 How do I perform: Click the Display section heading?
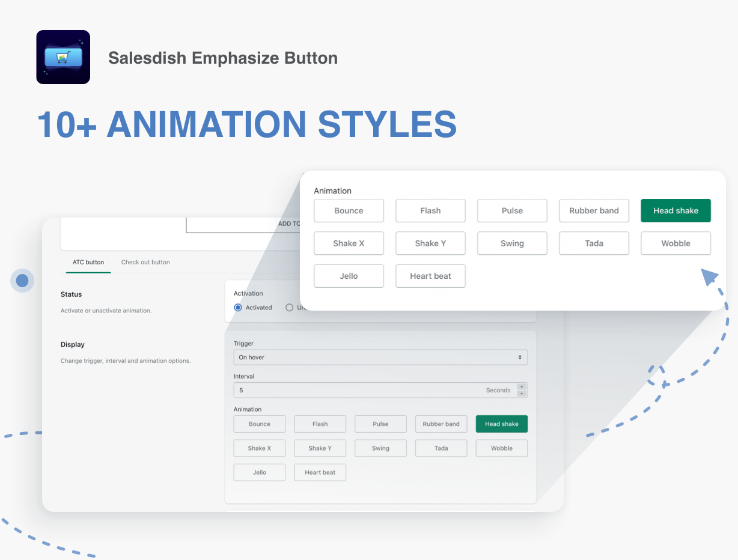point(73,345)
